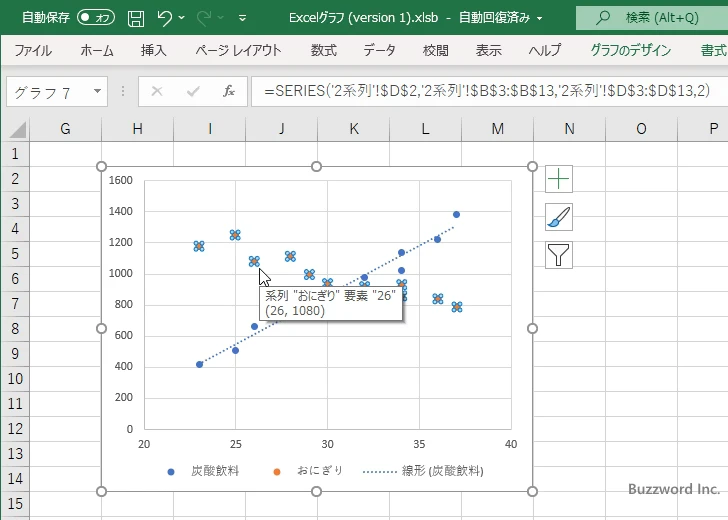
Task: Click the Insert Function fx icon
Action: point(228,91)
